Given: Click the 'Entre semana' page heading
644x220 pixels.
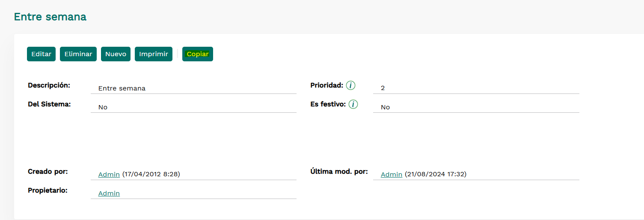Looking at the screenshot, I should click(x=50, y=17).
